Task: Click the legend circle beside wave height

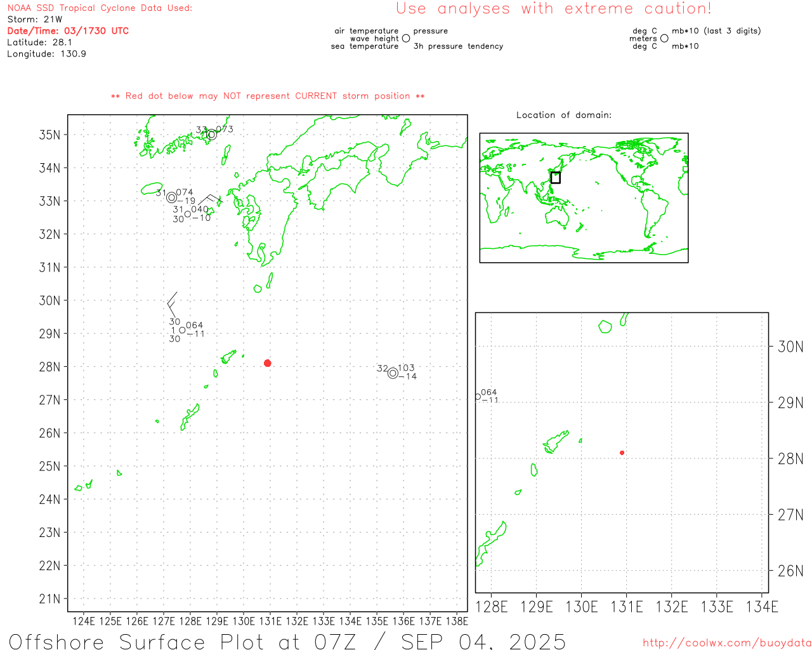Action: 406,39
